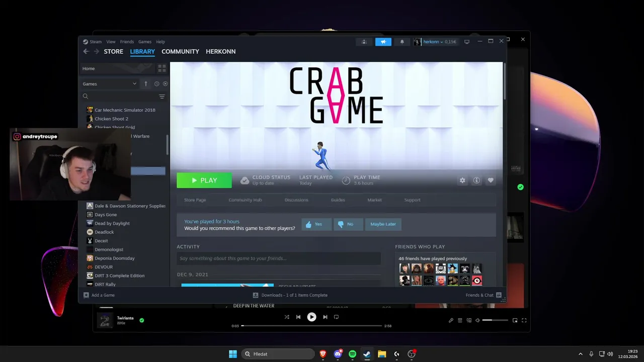
Task: Open Spotify miniplayer icon
Action: [515, 320]
